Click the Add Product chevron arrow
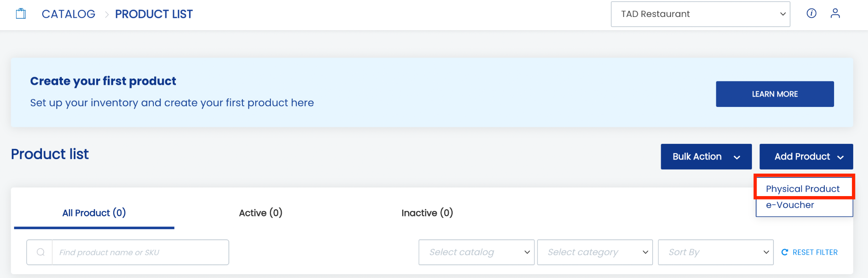This screenshot has height=278, width=868. pyautogui.click(x=840, y=157)
